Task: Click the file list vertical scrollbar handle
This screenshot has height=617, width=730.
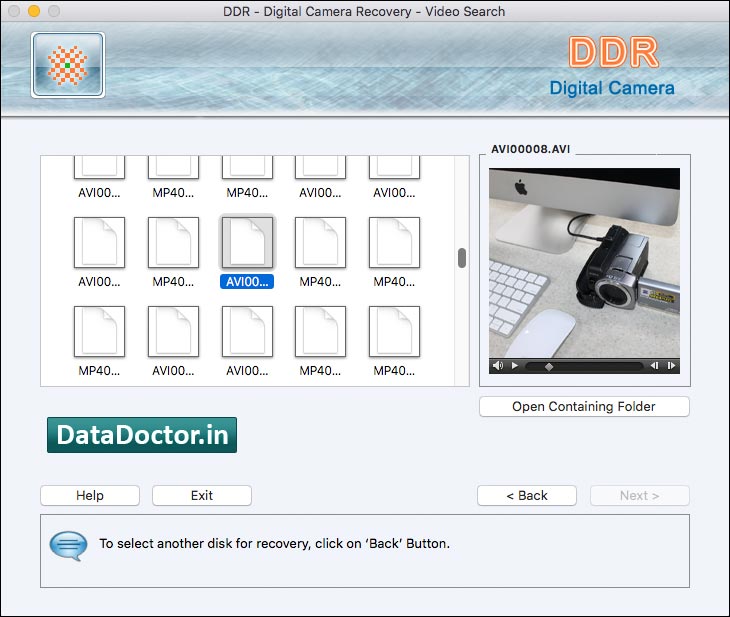Action: [x=462, y=258]
